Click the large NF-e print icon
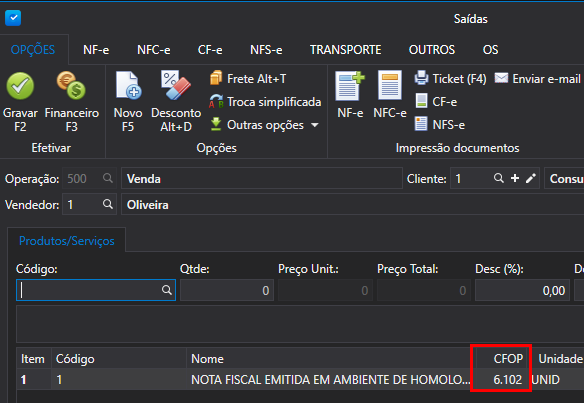Screen dimensions: 584x403 coord(350,86)
